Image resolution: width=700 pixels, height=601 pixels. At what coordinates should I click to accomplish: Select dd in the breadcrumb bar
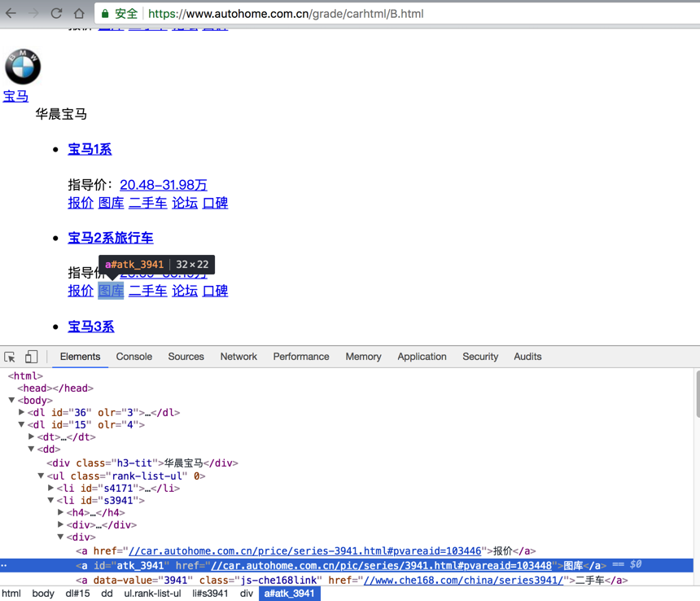107,594
